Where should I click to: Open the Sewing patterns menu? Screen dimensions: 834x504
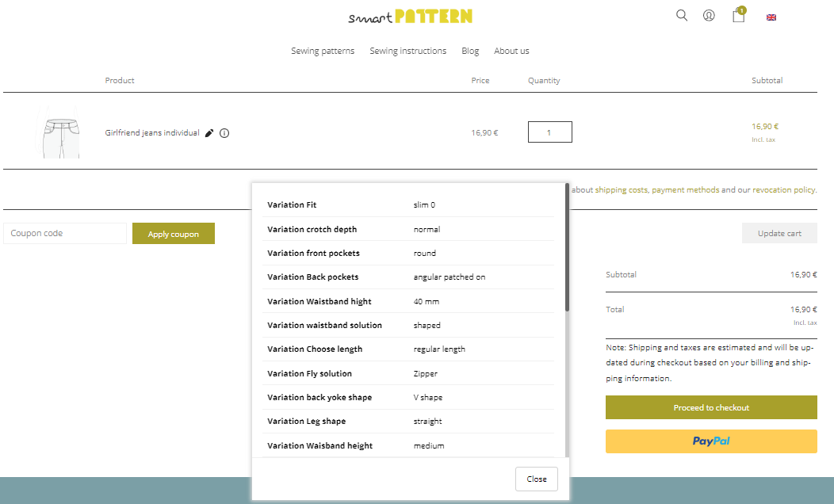(x=322, y=51)
